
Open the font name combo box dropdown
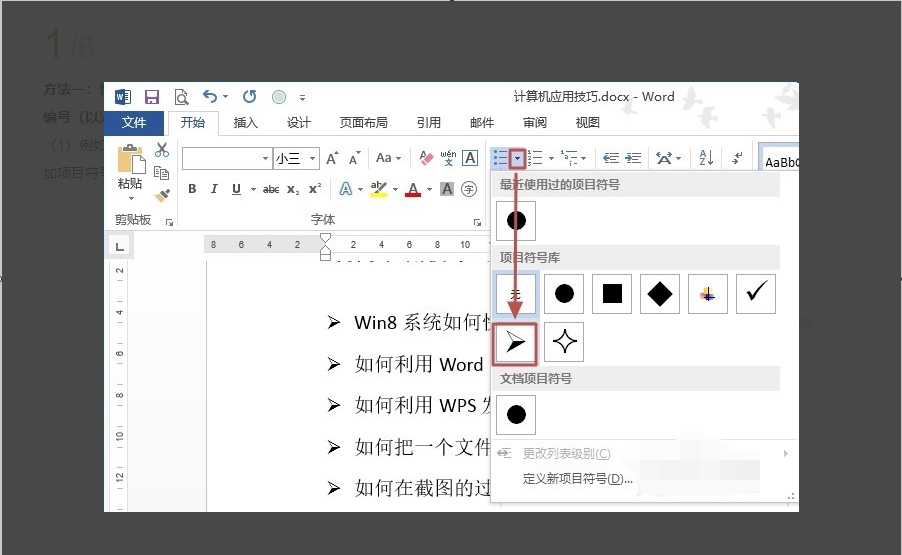pyautogui.click(x=265, y=158)
